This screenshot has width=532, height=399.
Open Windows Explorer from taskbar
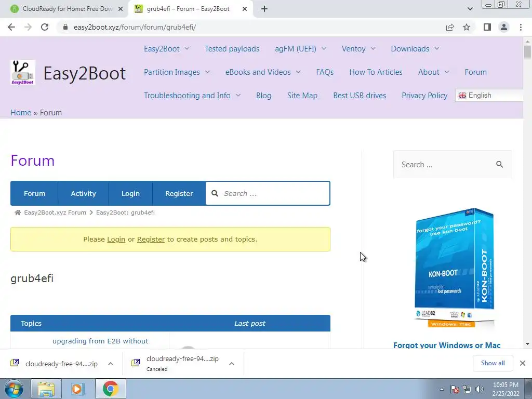(46, 389)
